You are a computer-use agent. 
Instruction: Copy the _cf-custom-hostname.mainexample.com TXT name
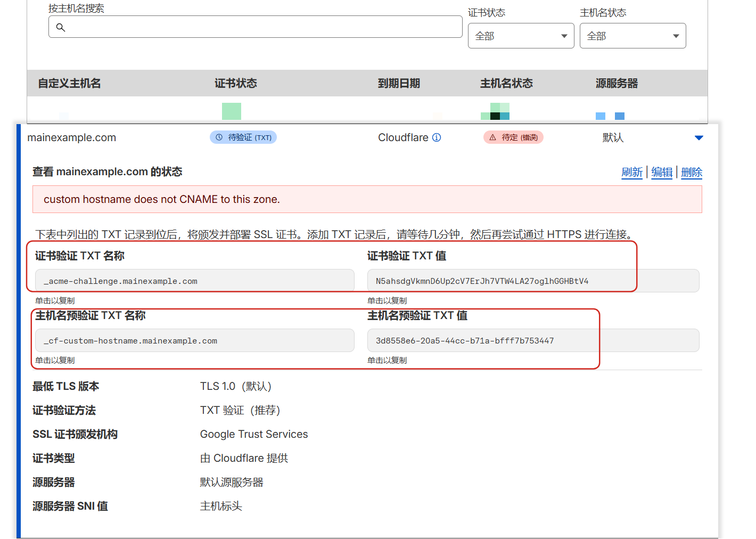pyautogui.click(x=194, y=340)
